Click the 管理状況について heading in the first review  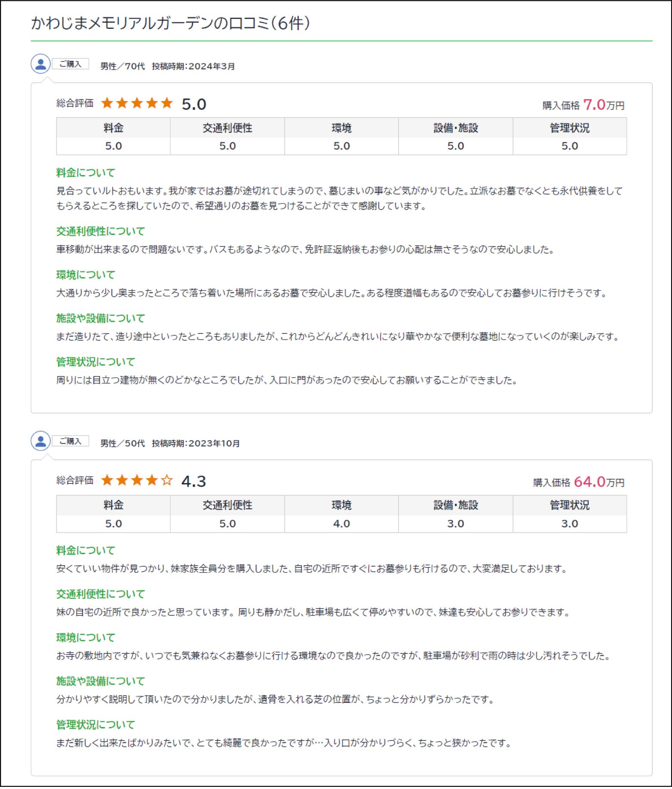click(95, 362)
